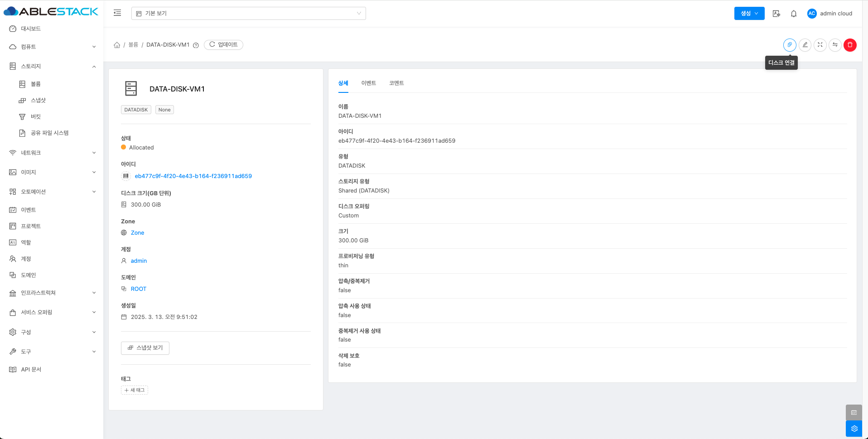
Task: Click the resize volume icon
Action: pos(820,45)
